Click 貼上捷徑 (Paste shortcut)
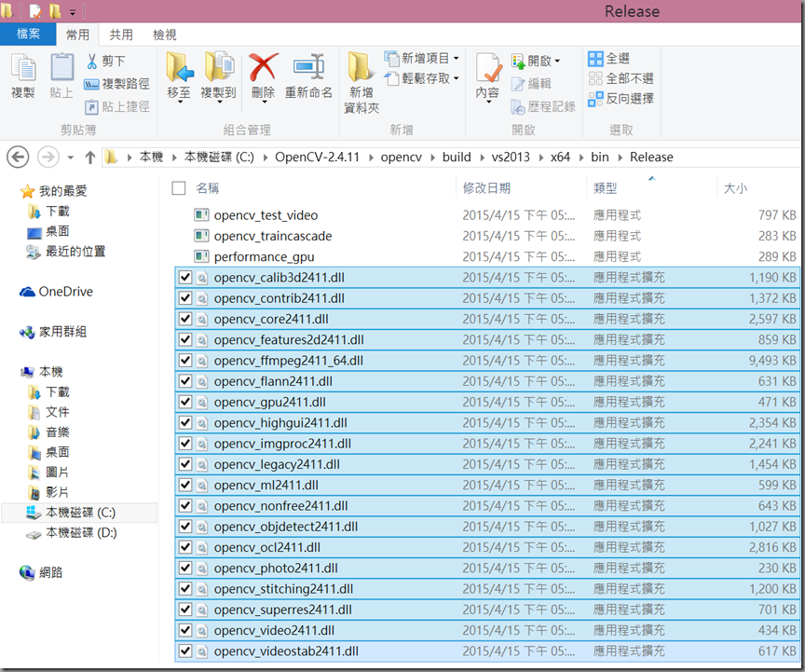 click(x=117, y=106)
